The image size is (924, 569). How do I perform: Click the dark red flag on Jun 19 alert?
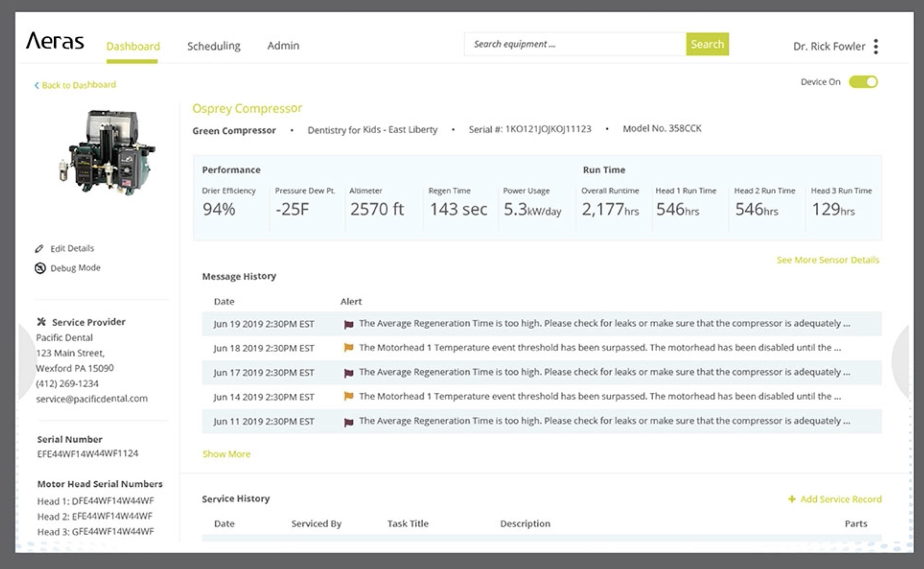(349, 324)
